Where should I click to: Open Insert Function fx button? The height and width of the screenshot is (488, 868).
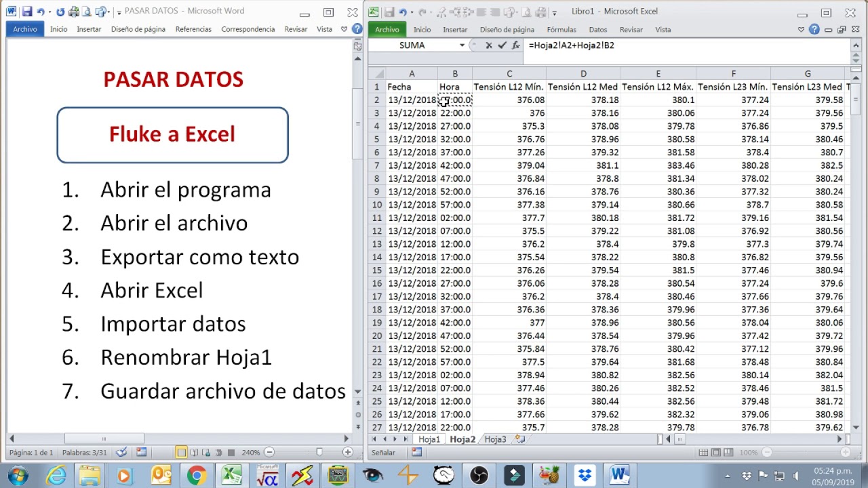(x=516, y=45)
